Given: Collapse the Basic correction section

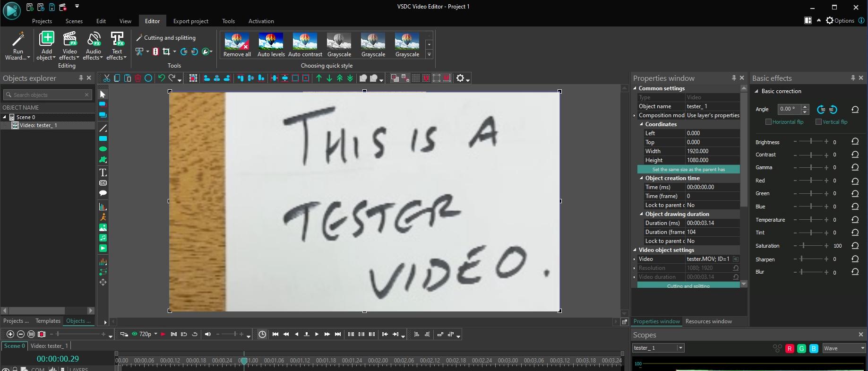Looking at the screenshot, I should pyautogui.click(x=756, y=91).
